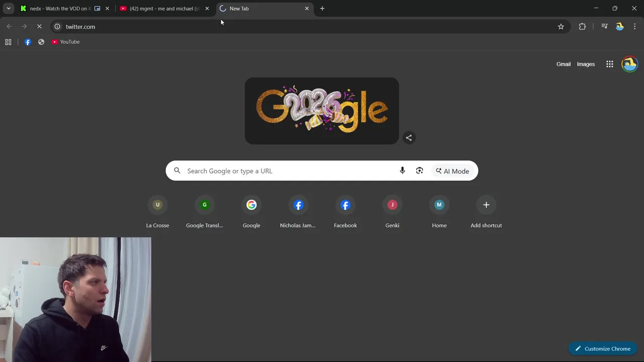Open the Genki shortcut
The width and height of the screenshot is (644, 362).
tap(392, 212)
